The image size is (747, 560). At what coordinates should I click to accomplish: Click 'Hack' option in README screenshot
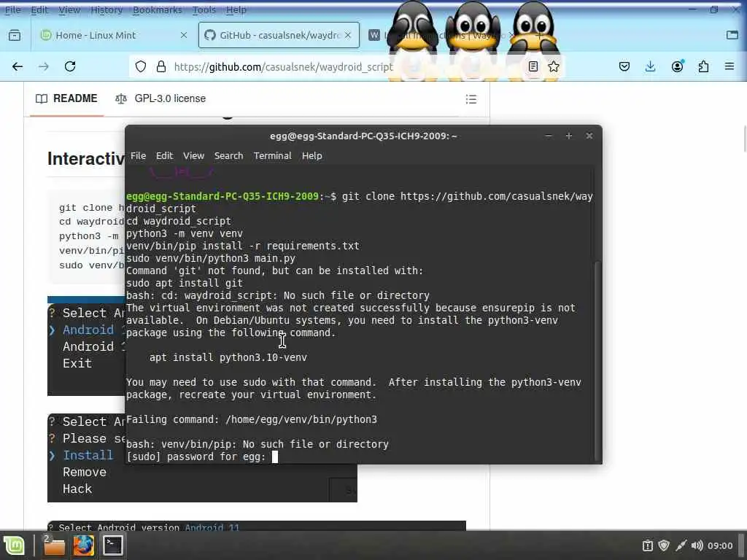[77, 489]
